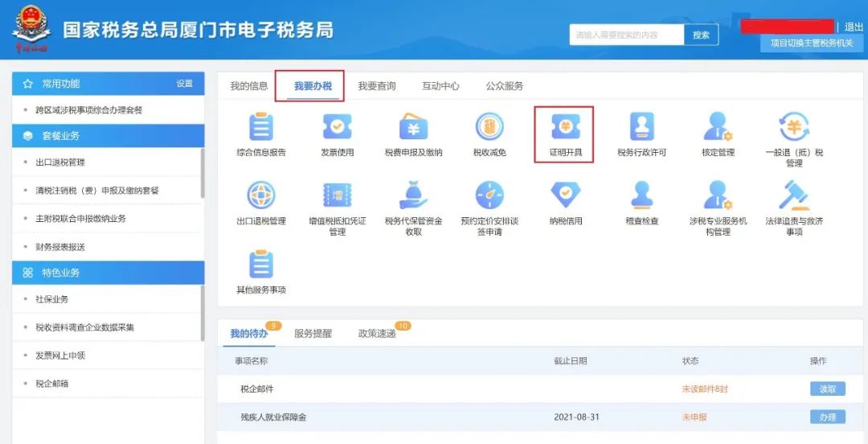Select the 税费申报及缴纳 icon
This screenshot has width=868, height=444.
(413, 128)
